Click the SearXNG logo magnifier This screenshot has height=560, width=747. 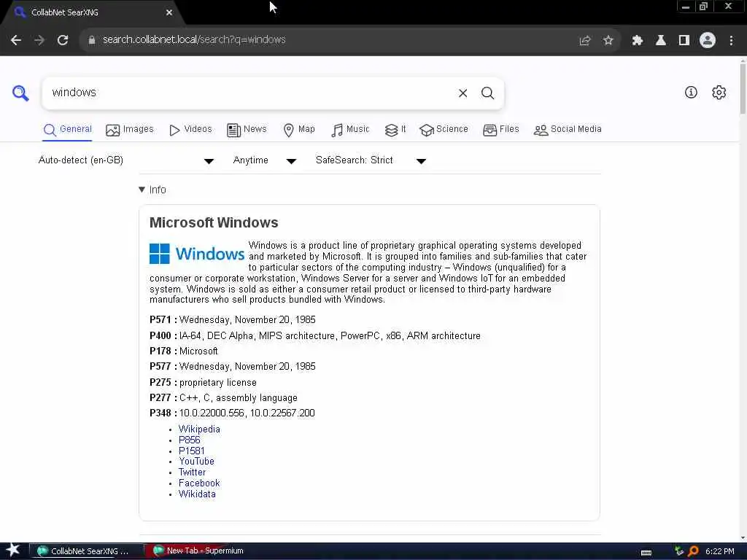(x=20, y=93)
